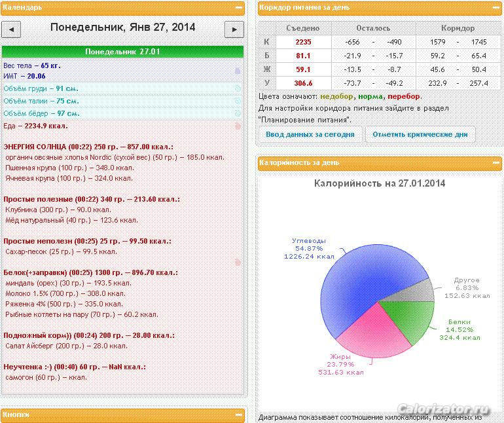The height and width of the screenshot is (423, 504).
Task: Click the faint icon beside Белок(+заправки) meal
Action: pyautogui.click(x=238, y=263)
